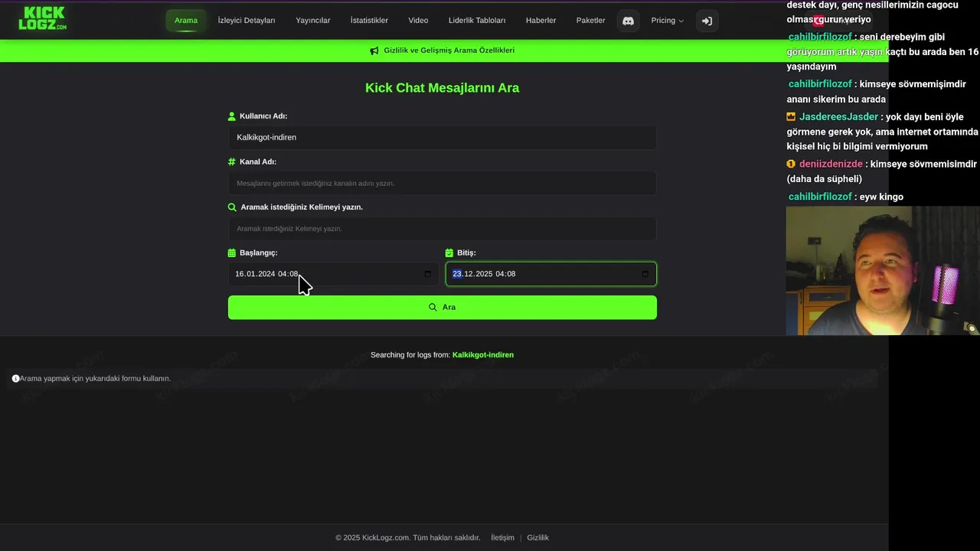980x551 pixels.
Task: Click the Kanal Adı input field
Action: (x=443, y=183)
